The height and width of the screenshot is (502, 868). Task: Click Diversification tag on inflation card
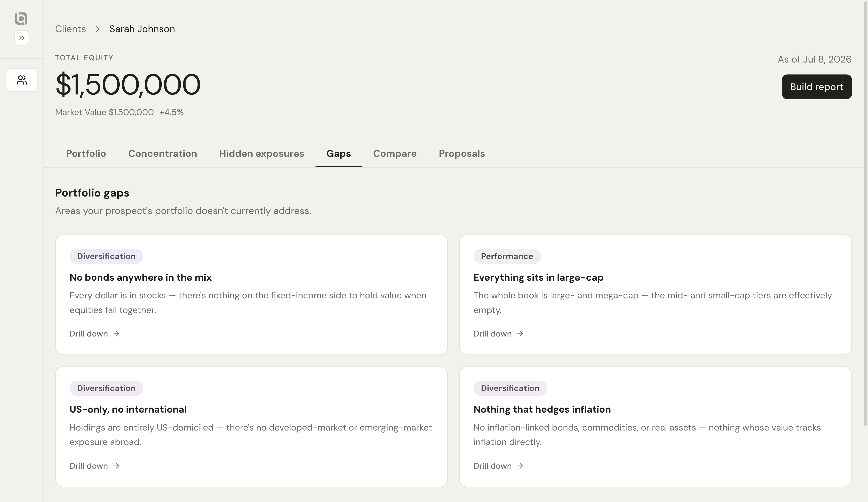(510, 388)
